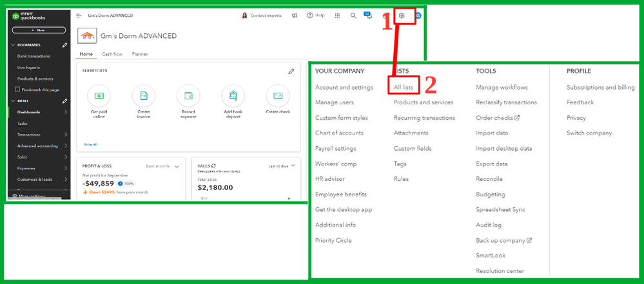Viewport: 644px width, 284px height.
Task: Click Create check shortcut icon
Action: pos(278,96)
